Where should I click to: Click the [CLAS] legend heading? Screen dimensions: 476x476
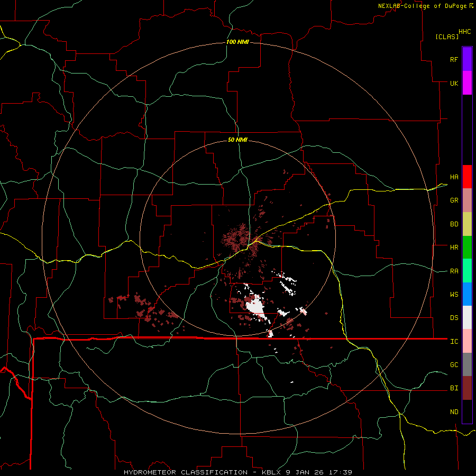[x=447, y=36]
